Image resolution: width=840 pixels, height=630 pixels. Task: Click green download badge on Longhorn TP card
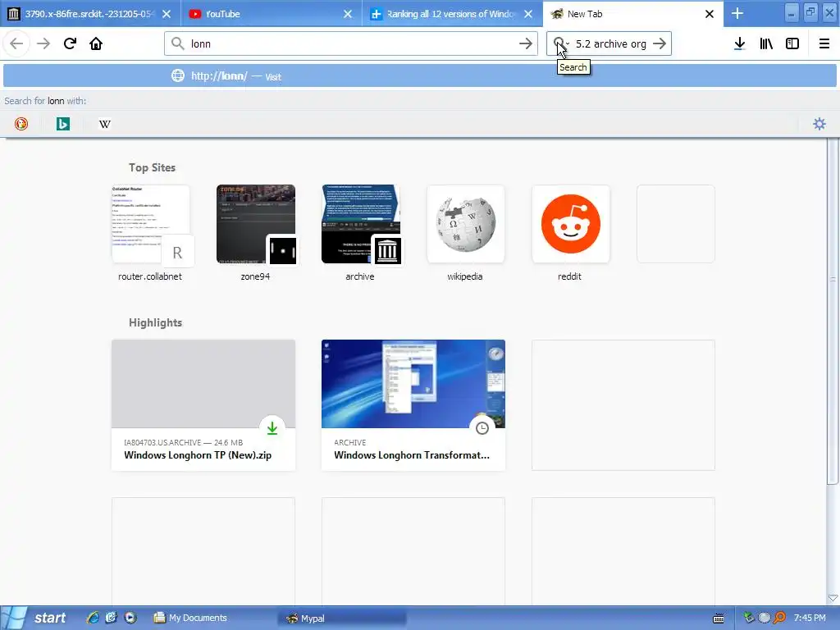click(272, 428)
